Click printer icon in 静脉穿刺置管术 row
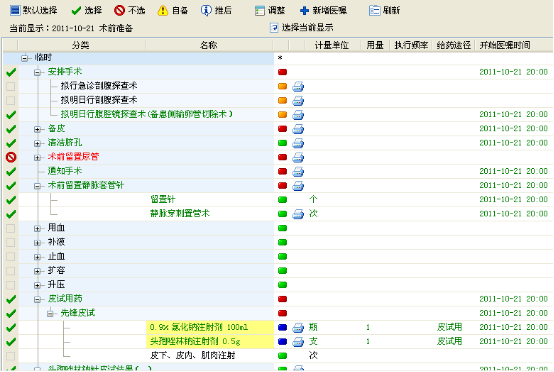The width and height of the screenshot is (554, 372). click(298, 214)
